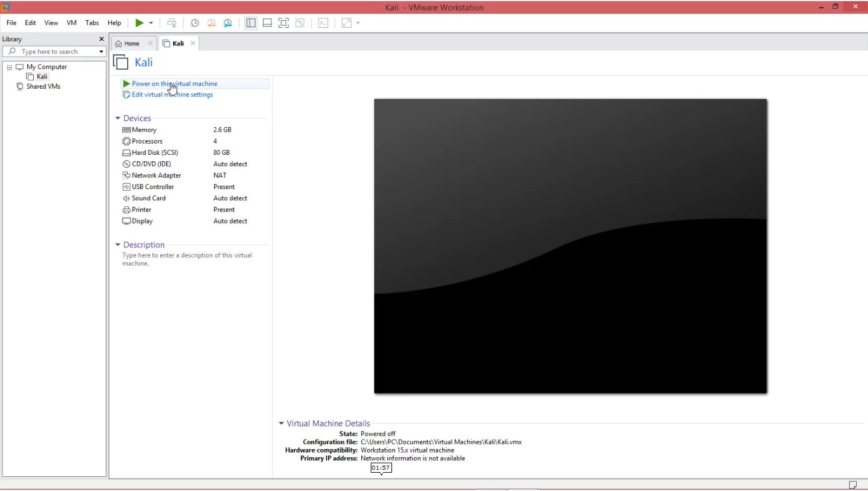Click the console view toolbar icon

[x=323, y=23]
